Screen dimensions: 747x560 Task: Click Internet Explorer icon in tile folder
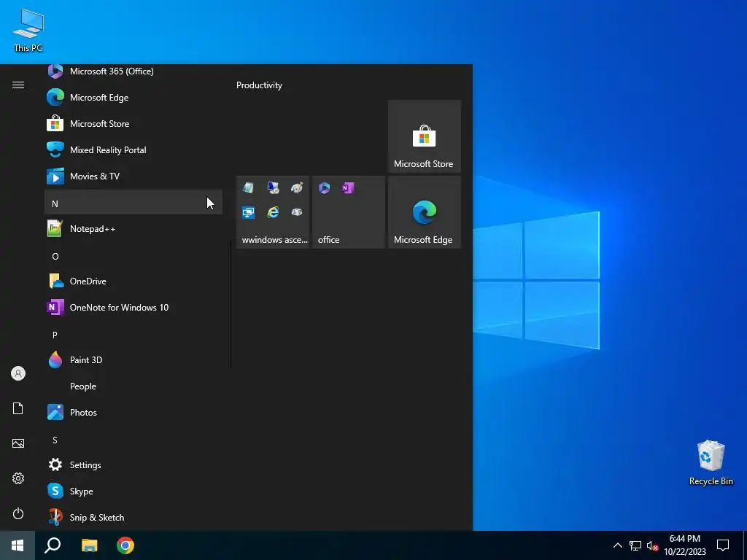coord(273,212)
